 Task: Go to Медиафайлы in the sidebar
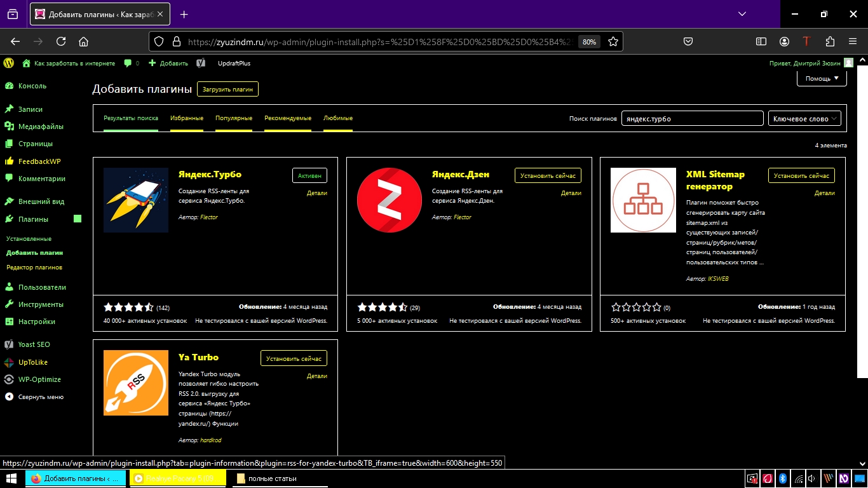tap(41, 126)
